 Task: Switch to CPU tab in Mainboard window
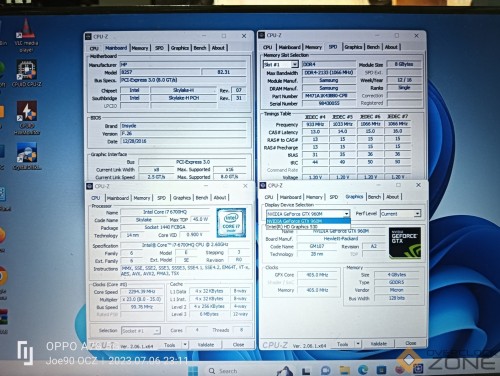pos(94,48)
